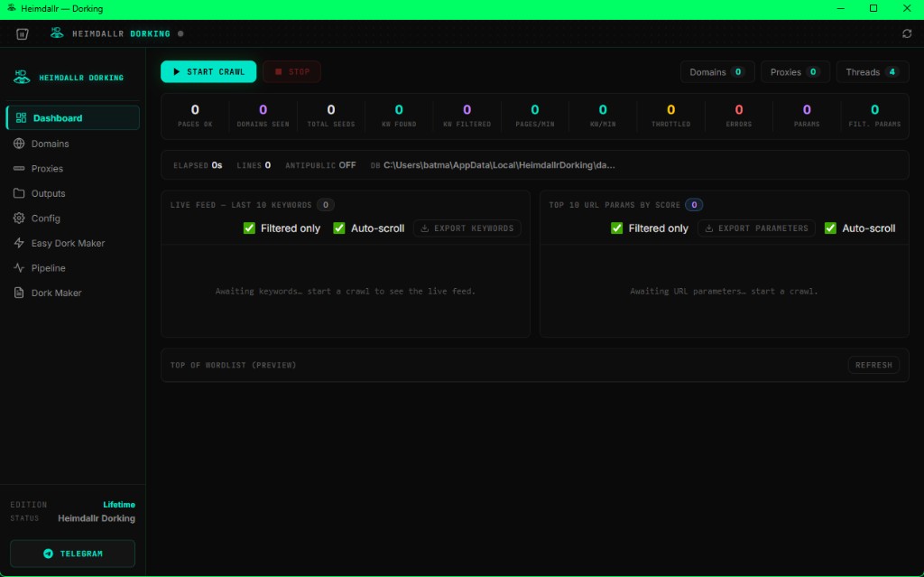Screen dimensions: 924x577
Task: Click the KW Found stat
Action: [x=399, y=116]
